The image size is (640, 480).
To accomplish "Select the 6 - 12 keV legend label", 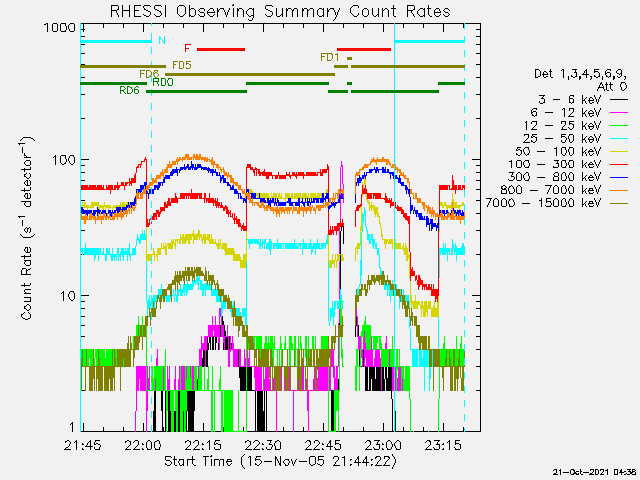I will pos(566,113).
